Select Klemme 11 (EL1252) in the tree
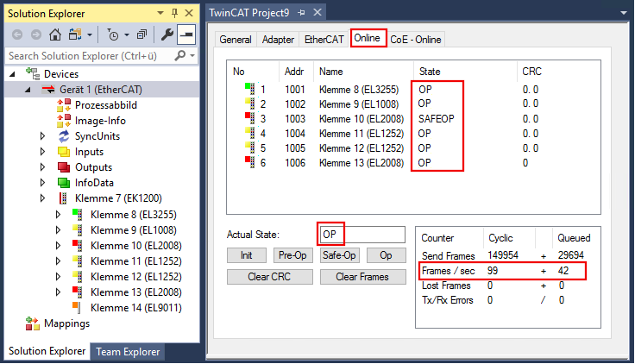 (136, 261)
